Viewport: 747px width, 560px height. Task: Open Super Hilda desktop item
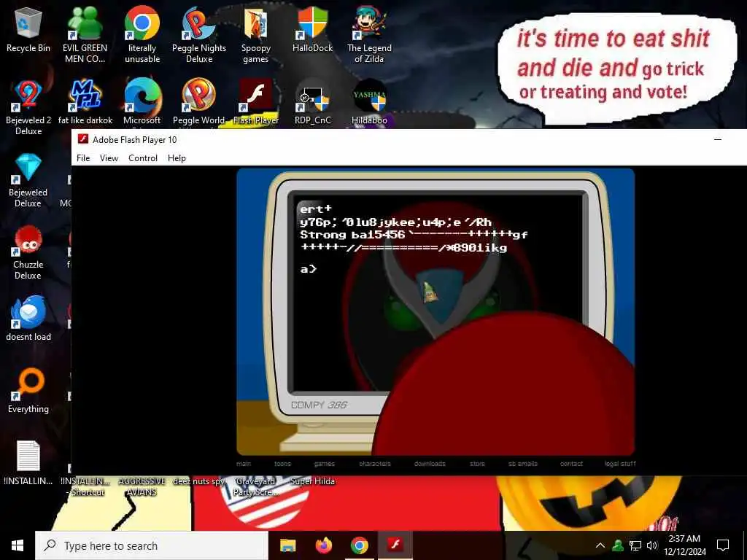click(312, 481)
